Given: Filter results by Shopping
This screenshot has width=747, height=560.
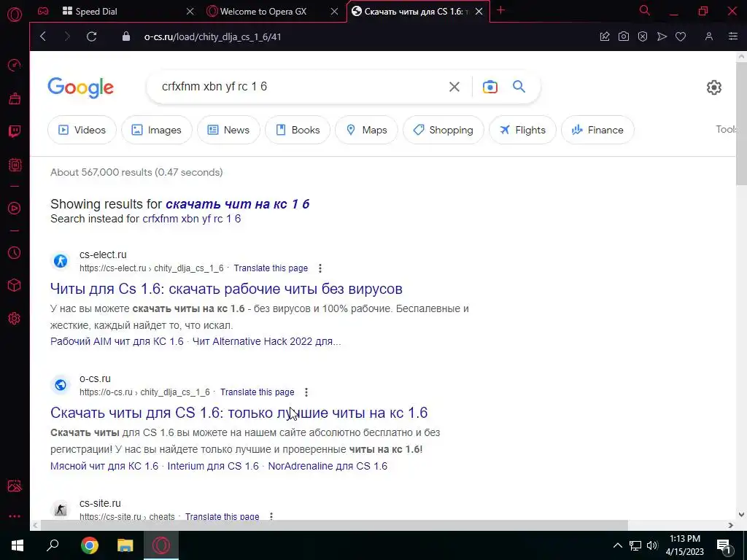Looking at the screenshot, I should tap(444, 130).
